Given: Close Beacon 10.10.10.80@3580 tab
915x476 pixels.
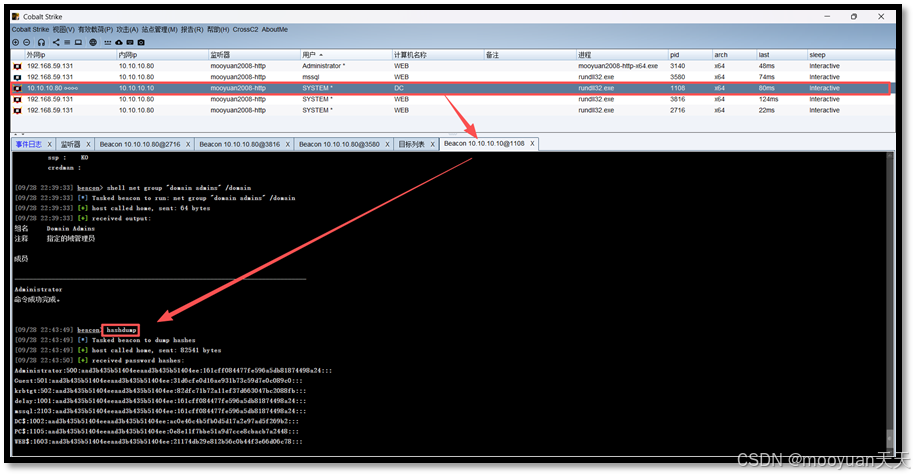Looking at the screenshot, I should pos(387,145).
